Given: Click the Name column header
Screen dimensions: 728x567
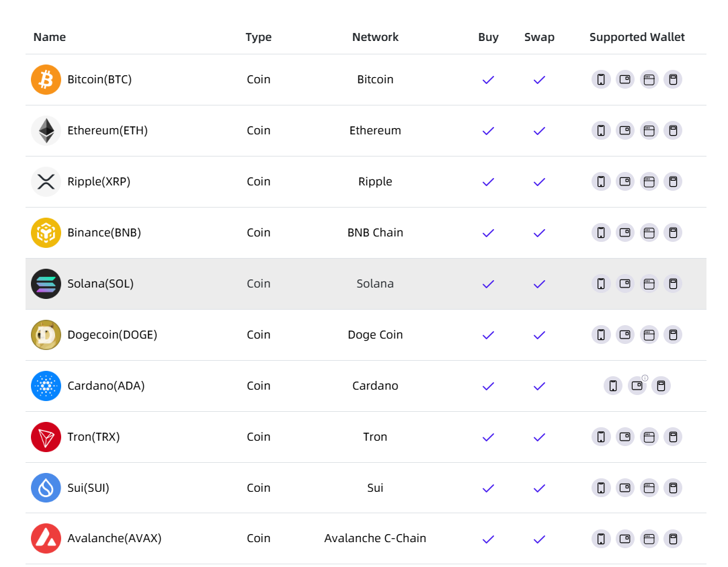Looking at the screenshot, I should click(49, 37).
